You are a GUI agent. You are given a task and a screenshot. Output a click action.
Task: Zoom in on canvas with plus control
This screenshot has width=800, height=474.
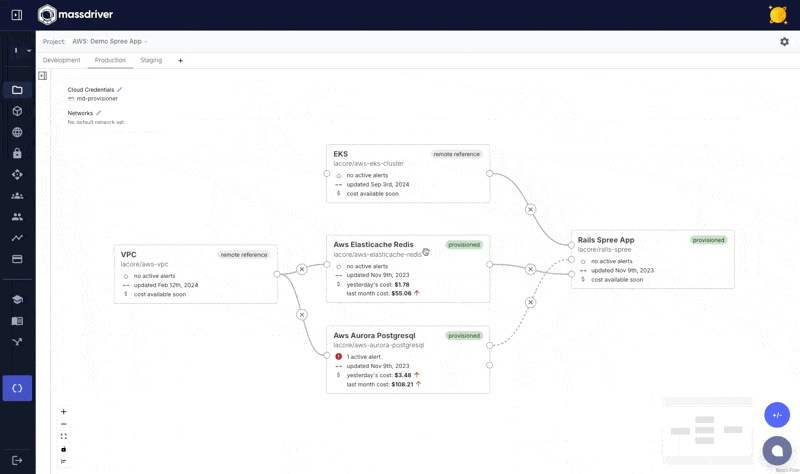[x=64, y=412]
